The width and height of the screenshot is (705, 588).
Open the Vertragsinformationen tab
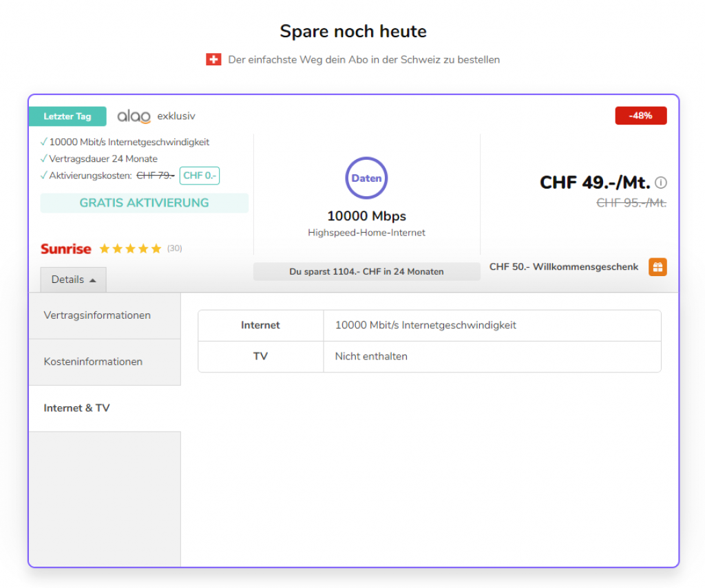tap(97, 315)
